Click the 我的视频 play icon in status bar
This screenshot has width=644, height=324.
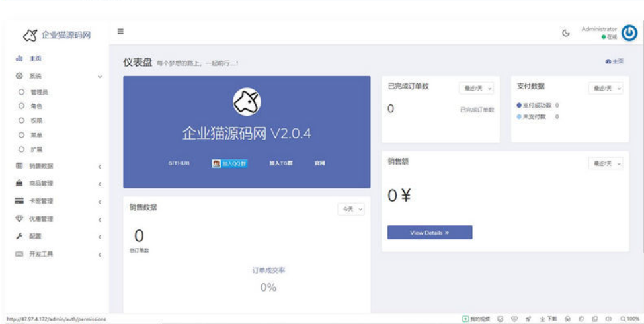[465, 319]
